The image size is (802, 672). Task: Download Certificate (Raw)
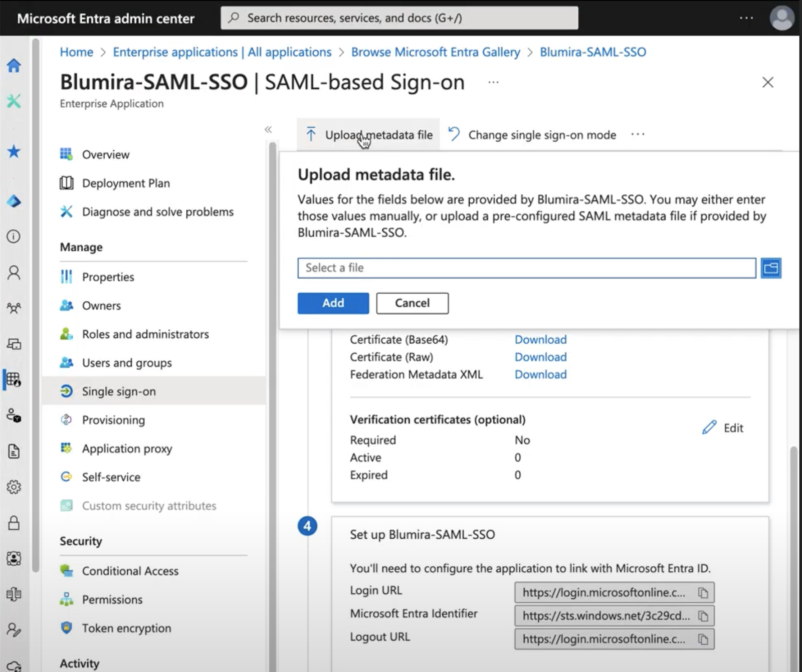point(540,357)
